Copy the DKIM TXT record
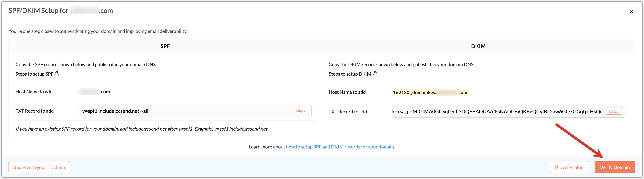The height and width of the screenshot is (179, 644). (613, 111)
